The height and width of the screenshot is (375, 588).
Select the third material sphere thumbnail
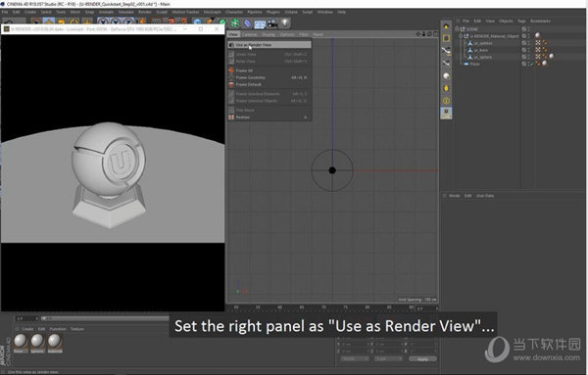(x=54, y=343)
